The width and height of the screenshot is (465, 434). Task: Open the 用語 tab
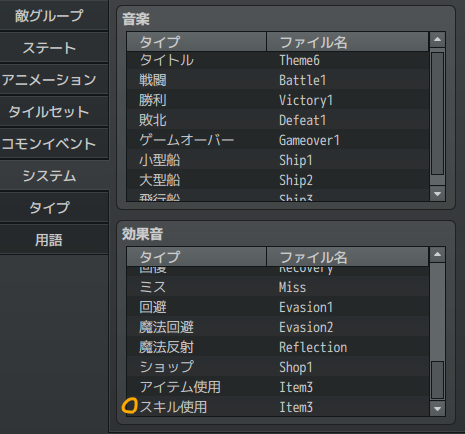tap(53, 240)
